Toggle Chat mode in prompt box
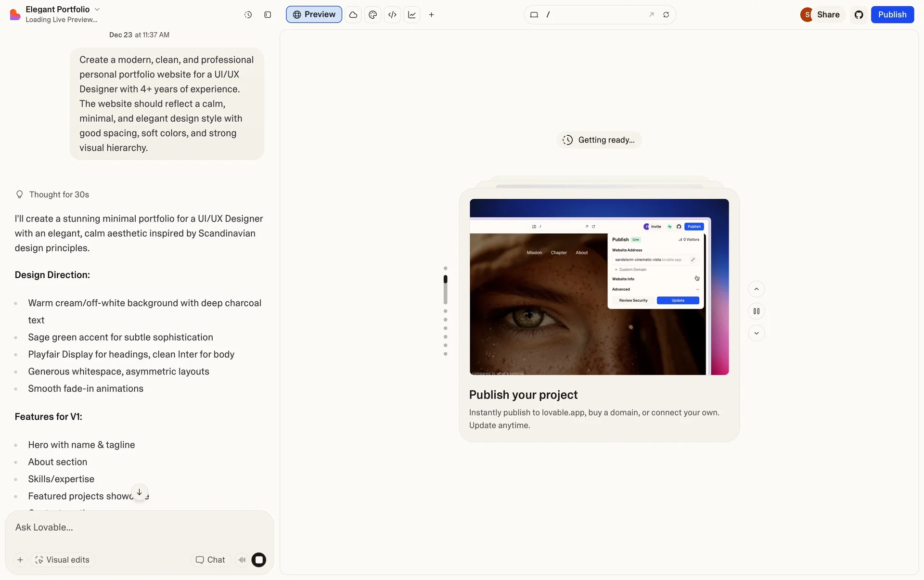Viewport: 924px width, 580px height. (x=210, y=560)
